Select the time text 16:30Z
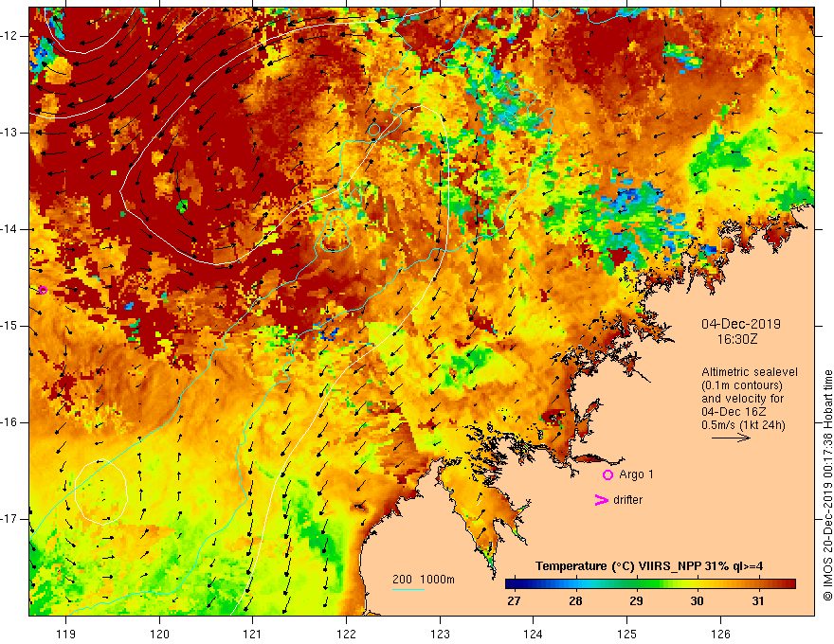The image size is (834, 644). pyautogui.click(x=736, y=339)
